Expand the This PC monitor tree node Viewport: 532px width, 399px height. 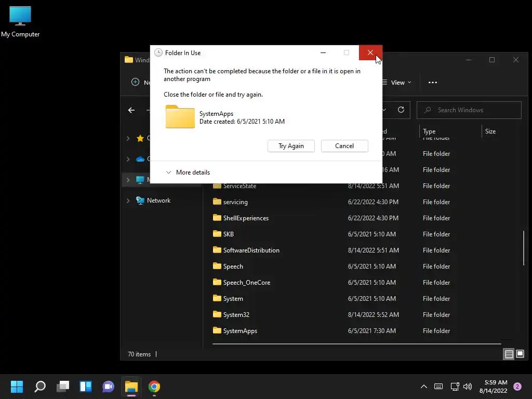point(128,180)
